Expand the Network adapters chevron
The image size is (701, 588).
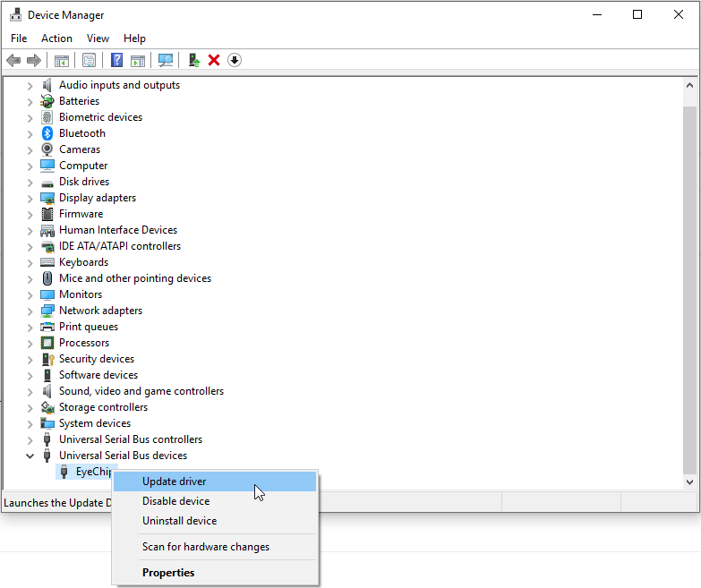pyautogui.click(x=30, y=311)
